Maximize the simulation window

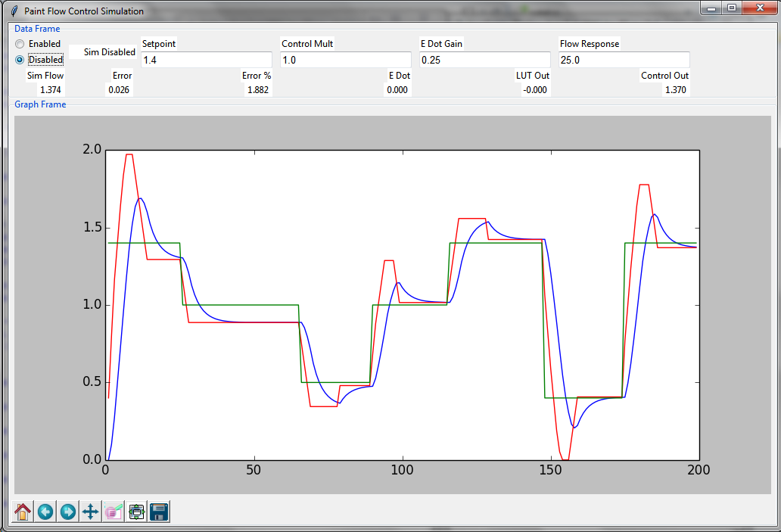(732, 8)
